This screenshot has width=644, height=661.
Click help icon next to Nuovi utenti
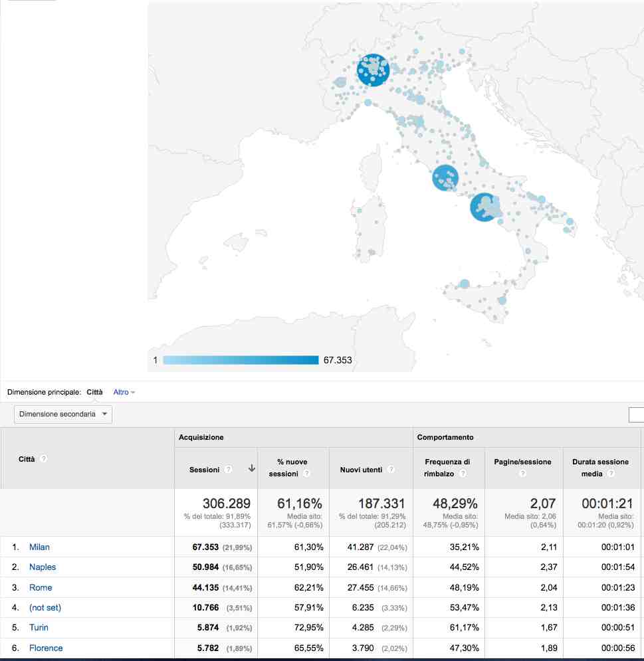coord(391,470)
